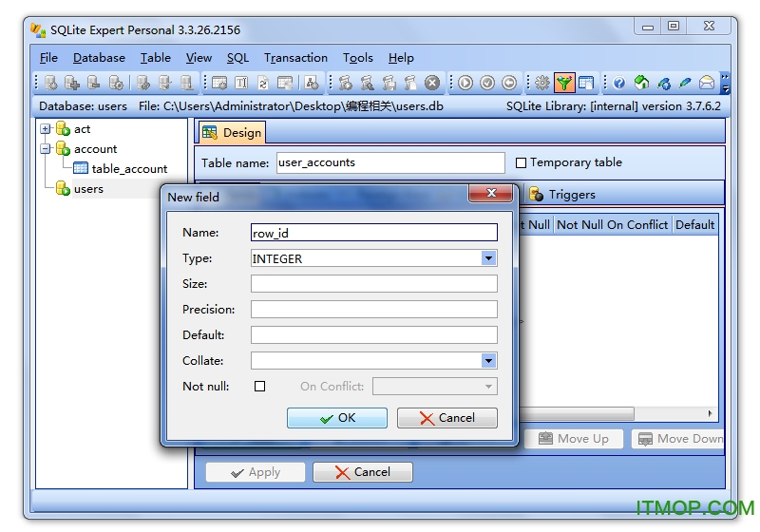
Task: Click the envelope email toolbar icon
Action: 707,83
